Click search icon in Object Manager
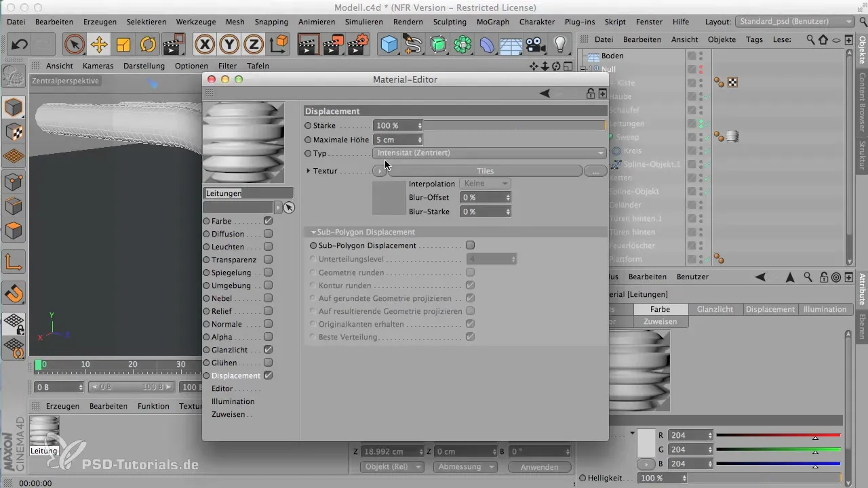This screenshot has width=868, height=488. pyautogui.click(x=811, y=40)
